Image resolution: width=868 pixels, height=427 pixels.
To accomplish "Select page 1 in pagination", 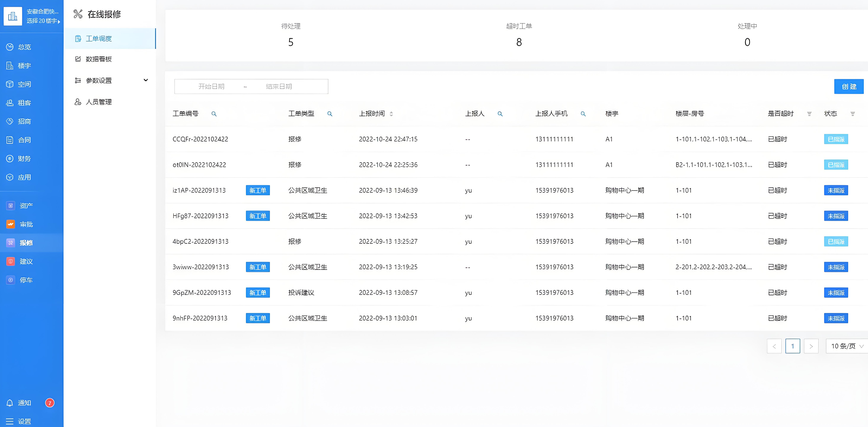I will 793,346.
